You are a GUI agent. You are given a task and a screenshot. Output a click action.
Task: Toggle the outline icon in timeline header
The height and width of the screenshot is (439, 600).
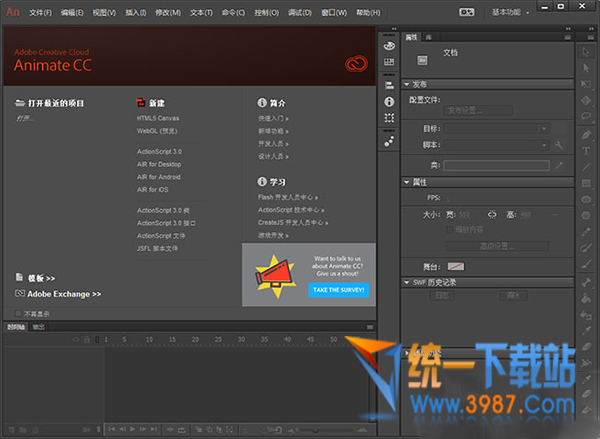[97, 339]
